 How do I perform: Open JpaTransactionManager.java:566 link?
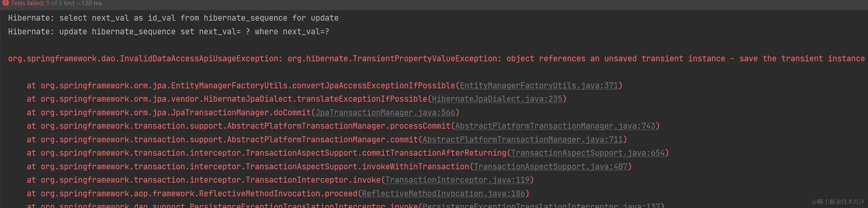pos(385,113)
